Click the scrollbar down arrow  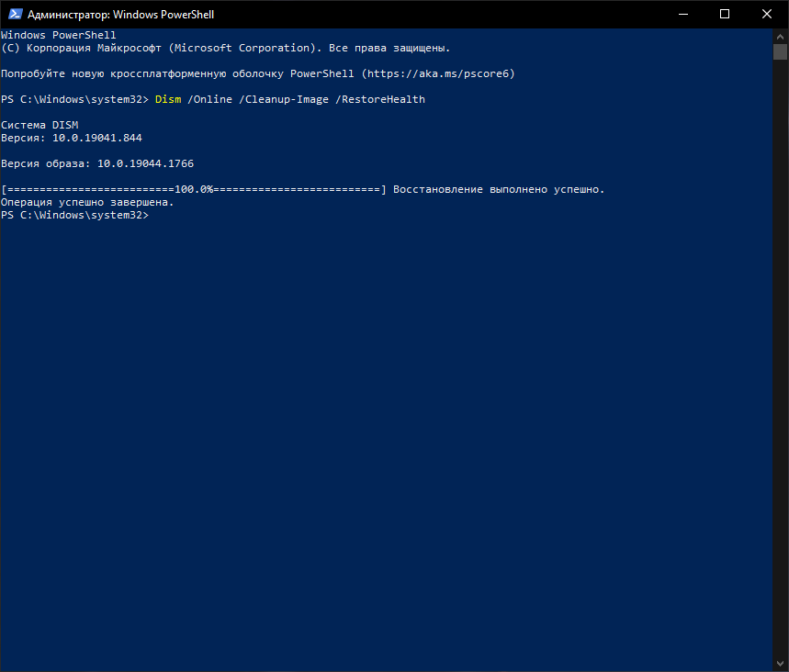[780, 664]
